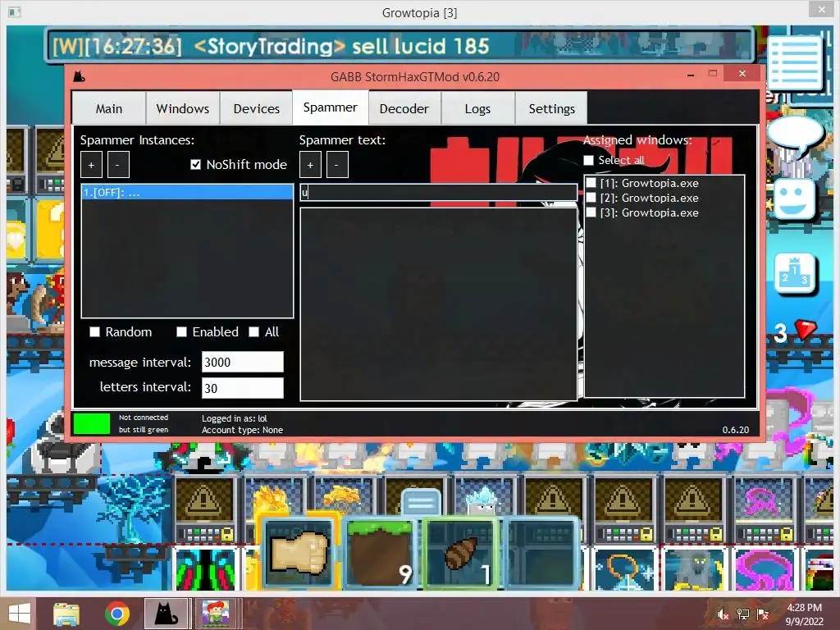This screenshot has height=630, width=840.
Task: Select the seed inventory slot
Action: pyautogui.click(x=461, y=552)
